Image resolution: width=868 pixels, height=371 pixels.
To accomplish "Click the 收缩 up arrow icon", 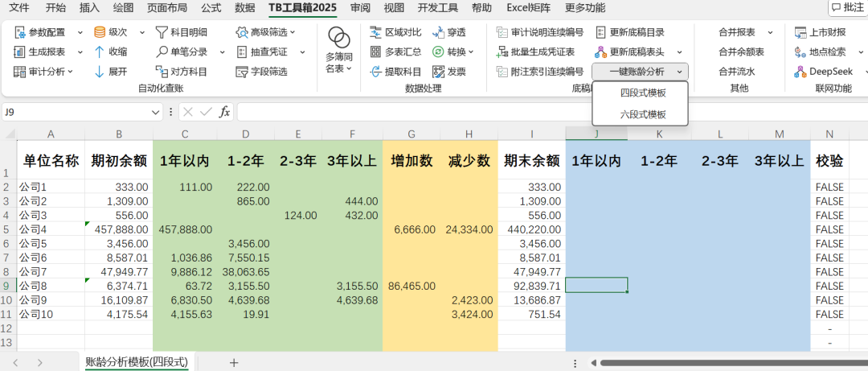I will pos(100,52).
